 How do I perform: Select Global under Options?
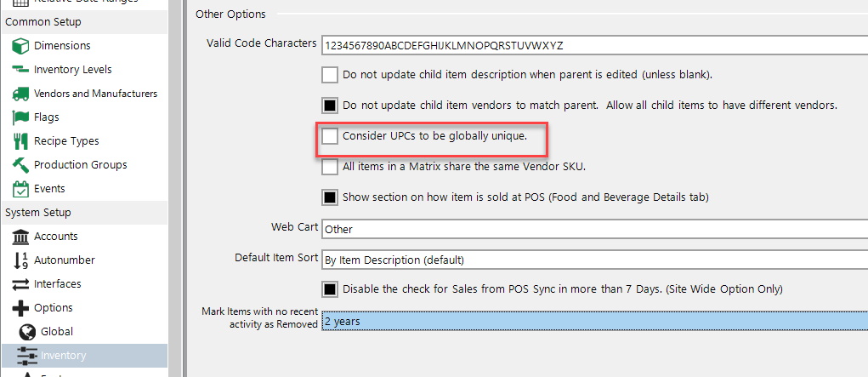(56, 332)
